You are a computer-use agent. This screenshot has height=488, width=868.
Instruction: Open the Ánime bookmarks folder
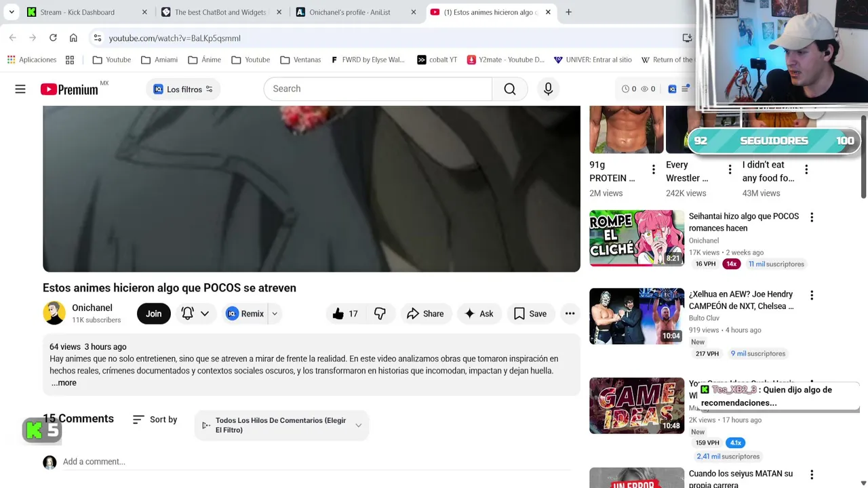click(204, 60)
